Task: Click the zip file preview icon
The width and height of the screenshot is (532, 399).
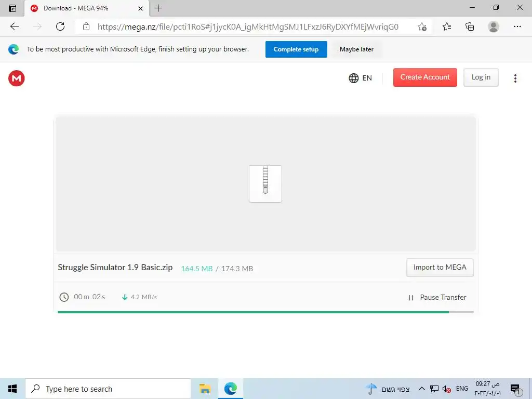Action: click(x=265, y=184)
